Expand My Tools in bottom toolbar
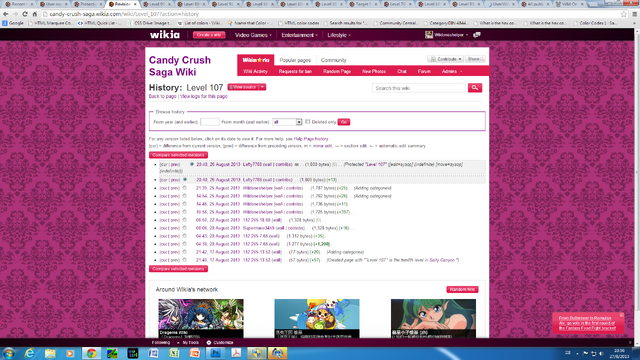The image size is (640, 360). point(188,343)
